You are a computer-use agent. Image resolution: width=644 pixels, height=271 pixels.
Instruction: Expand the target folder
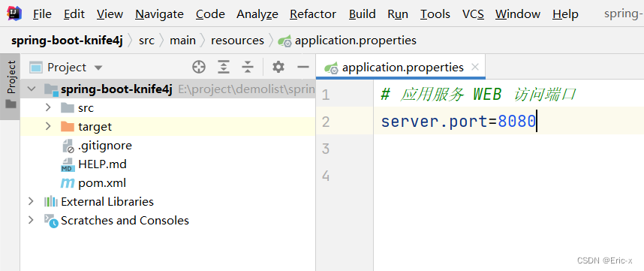[47, 126]
